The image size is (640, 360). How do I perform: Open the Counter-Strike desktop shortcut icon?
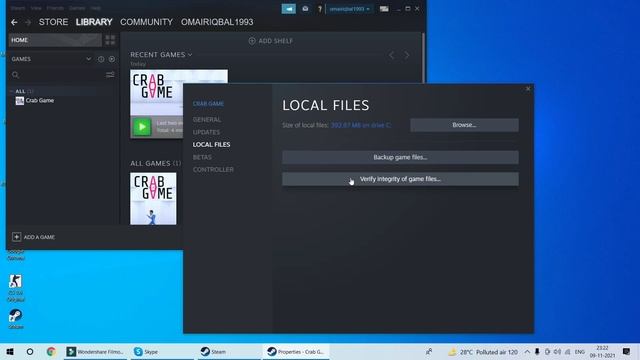coord(16,281)
